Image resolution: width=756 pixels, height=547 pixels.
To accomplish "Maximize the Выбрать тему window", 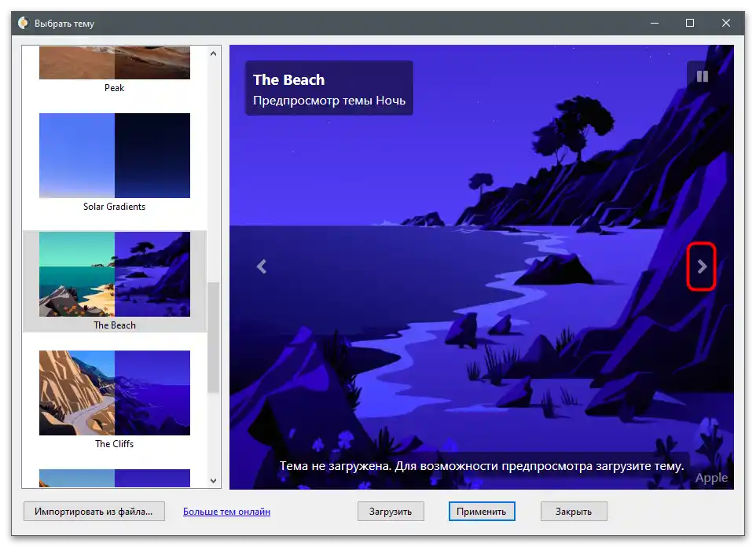I will [690, 23].
